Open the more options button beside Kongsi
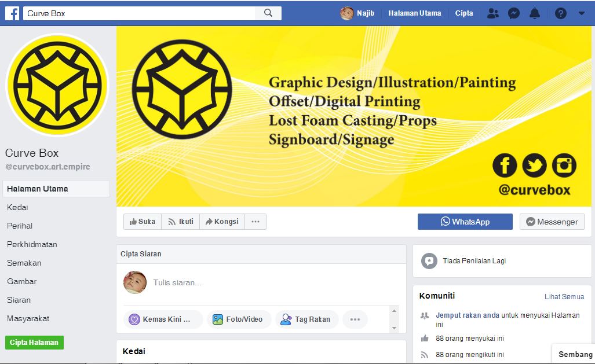The image size is (595, 364). pyautogui.click(x=255, y=222)
